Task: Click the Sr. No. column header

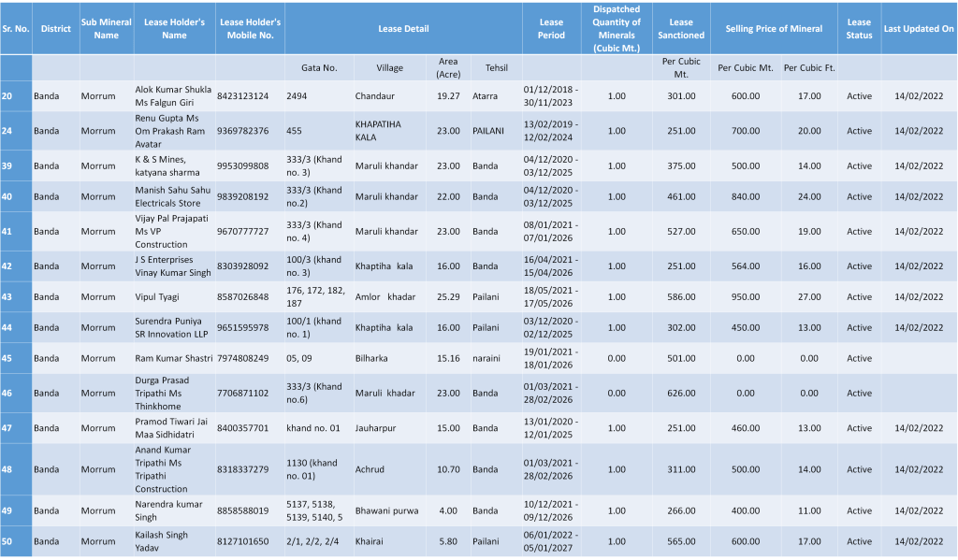Action: [x=15, y=29]
